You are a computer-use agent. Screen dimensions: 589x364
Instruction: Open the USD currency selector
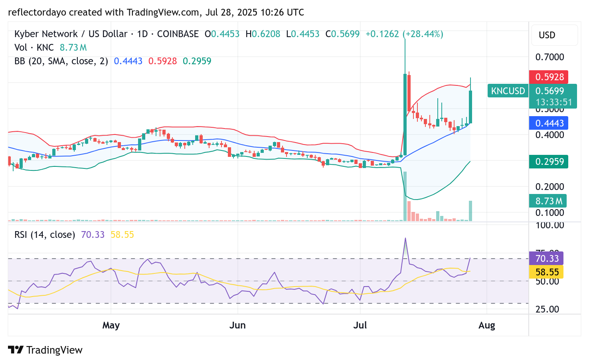click(x=554, y=35)
